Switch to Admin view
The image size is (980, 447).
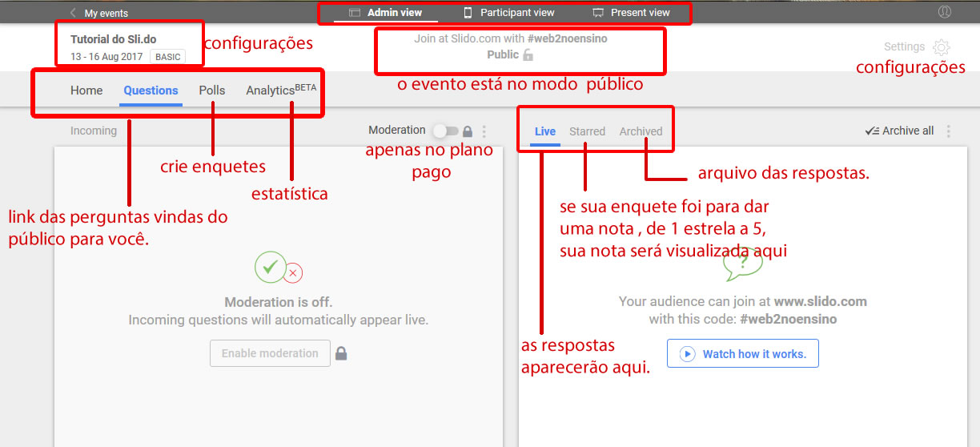pyautogui.click(x=386, y=13)
